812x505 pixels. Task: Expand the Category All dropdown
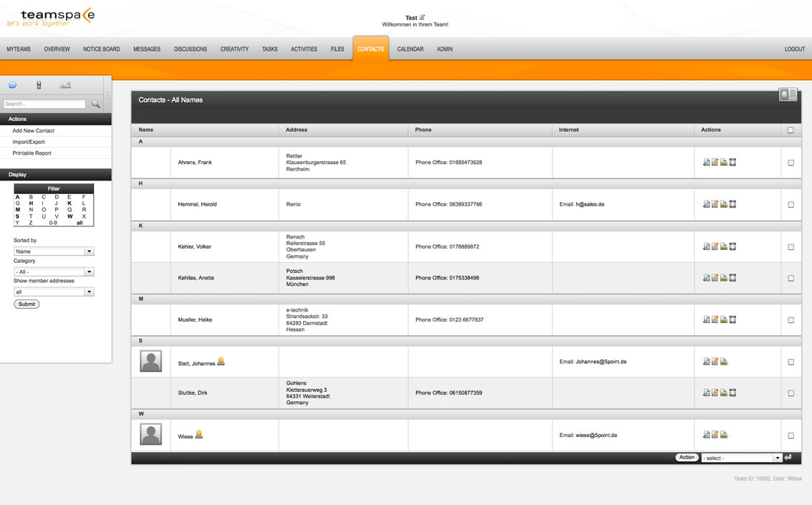coord(53,271)
